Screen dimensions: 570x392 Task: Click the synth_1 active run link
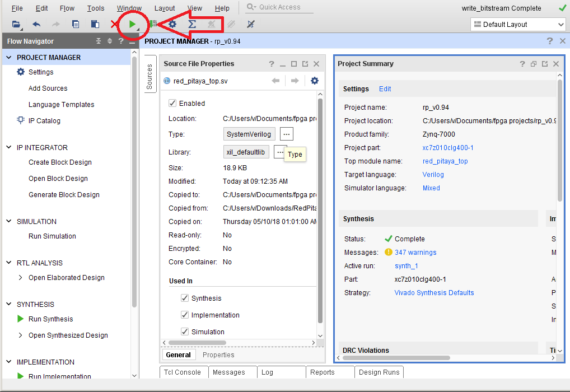tap(407, 266)
